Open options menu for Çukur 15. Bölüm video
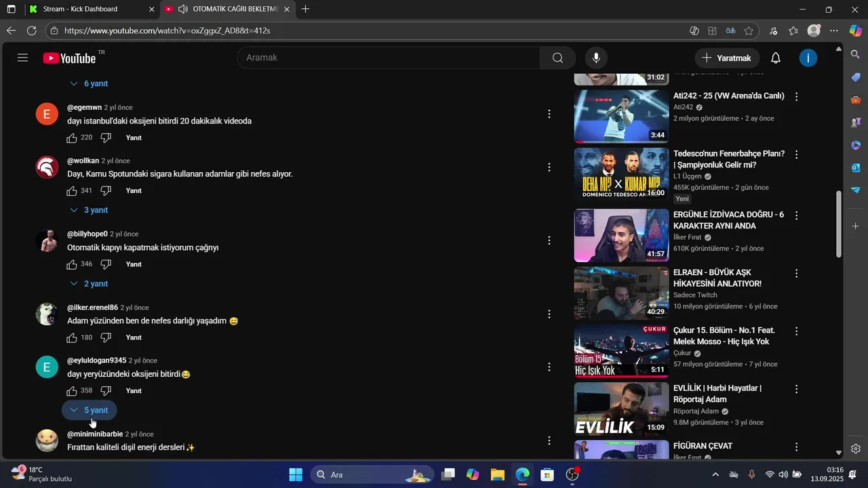The width and height of the screenshot is (868, 488). pyautogui.click(x=797, y=331)
